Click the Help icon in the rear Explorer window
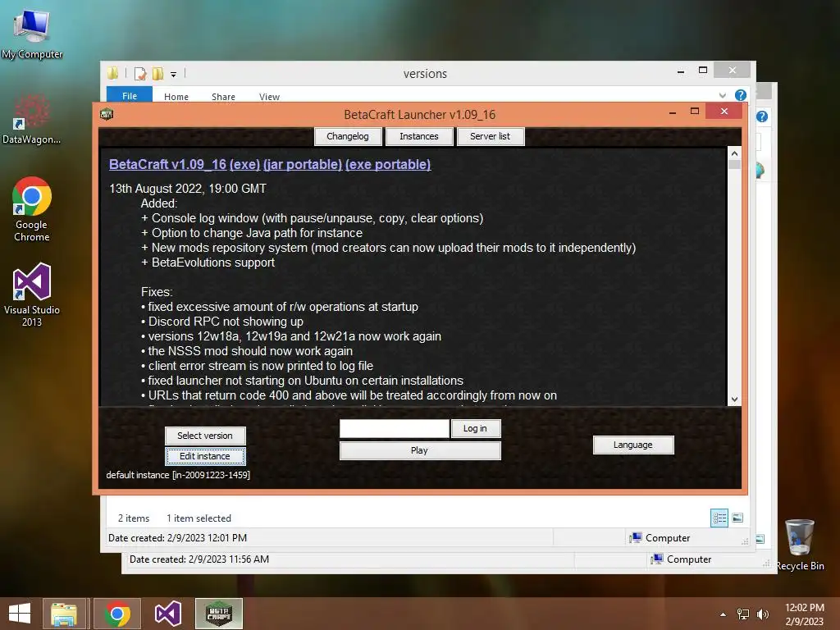The image size is (840, 630). click(762, 116)
